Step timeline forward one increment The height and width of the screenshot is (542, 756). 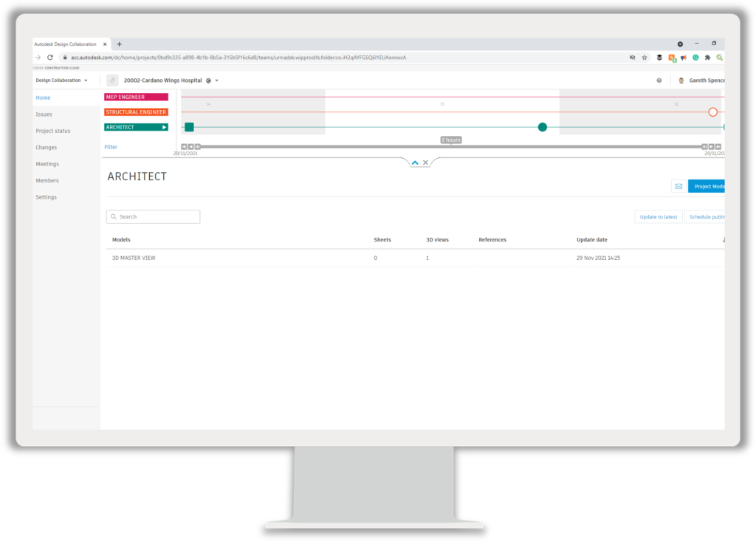click(x=712, y=147)
